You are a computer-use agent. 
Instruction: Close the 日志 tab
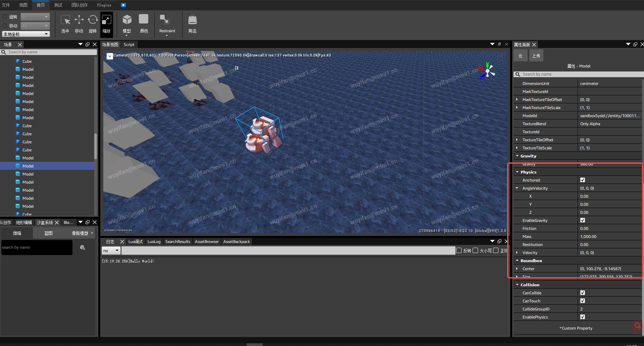[x=122, y=242]
